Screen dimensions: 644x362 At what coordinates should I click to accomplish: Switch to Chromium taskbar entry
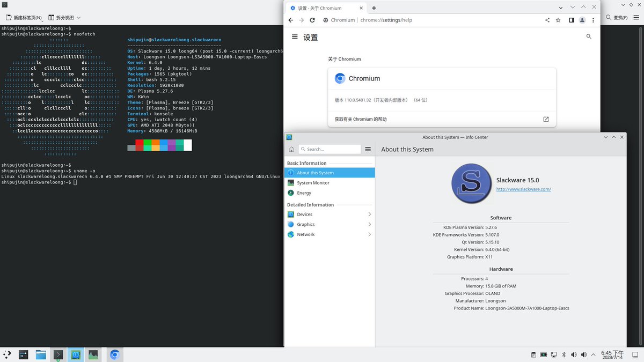[114, 354]
